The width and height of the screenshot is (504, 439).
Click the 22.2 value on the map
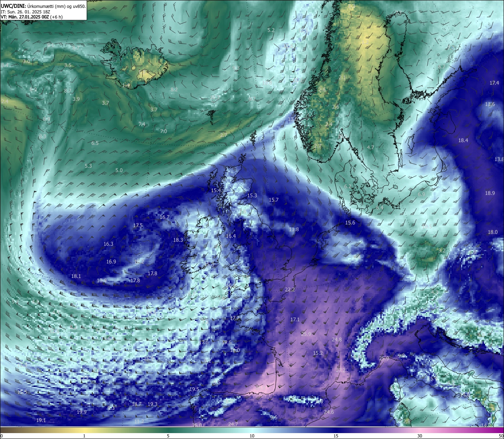click(290, 289)
